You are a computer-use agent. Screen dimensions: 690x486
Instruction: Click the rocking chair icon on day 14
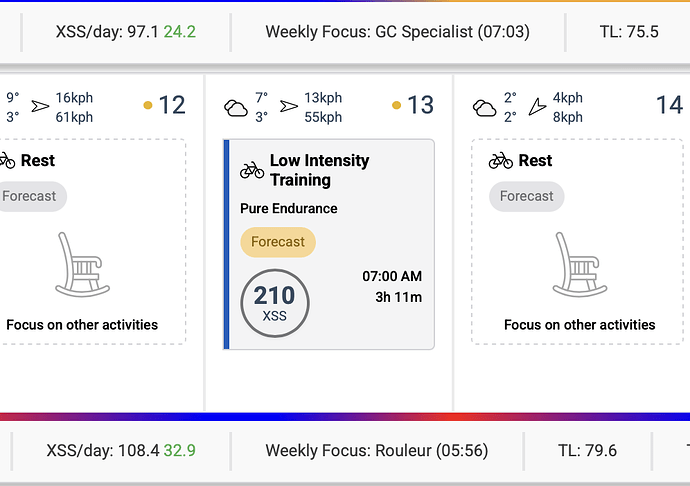click(579, 264)
